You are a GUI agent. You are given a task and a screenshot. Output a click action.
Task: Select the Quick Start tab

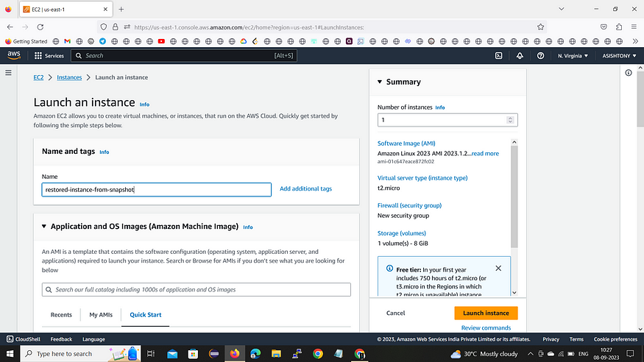pyautogui.click(x=146, y=315)
